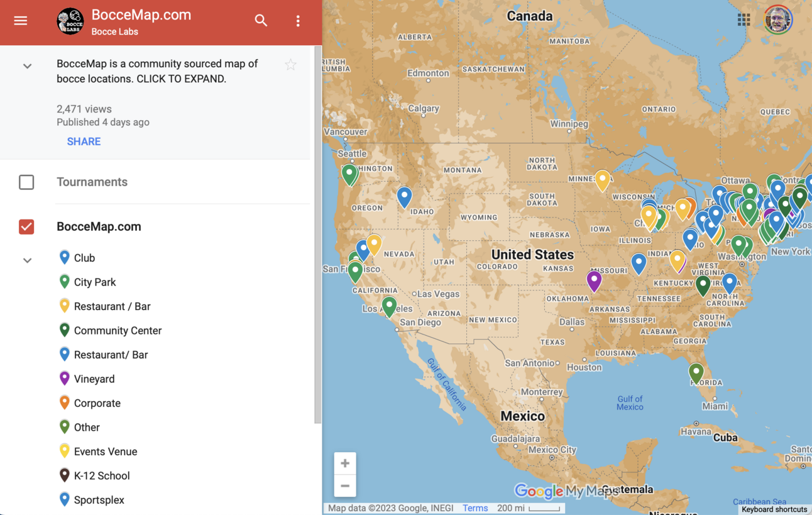Zoom in on the map
The height and width of the screenshot is (515, 812).
(345, 463)
